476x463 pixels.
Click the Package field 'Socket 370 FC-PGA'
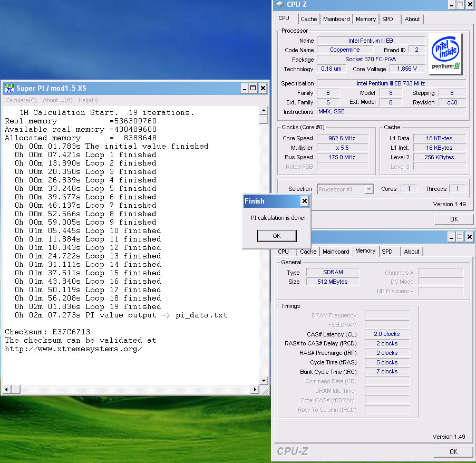[371, 59]
